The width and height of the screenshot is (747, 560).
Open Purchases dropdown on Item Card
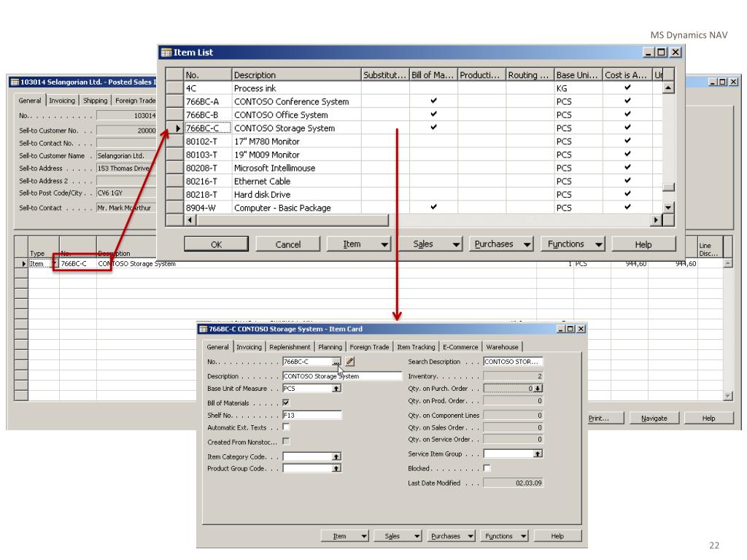point(452,536)
